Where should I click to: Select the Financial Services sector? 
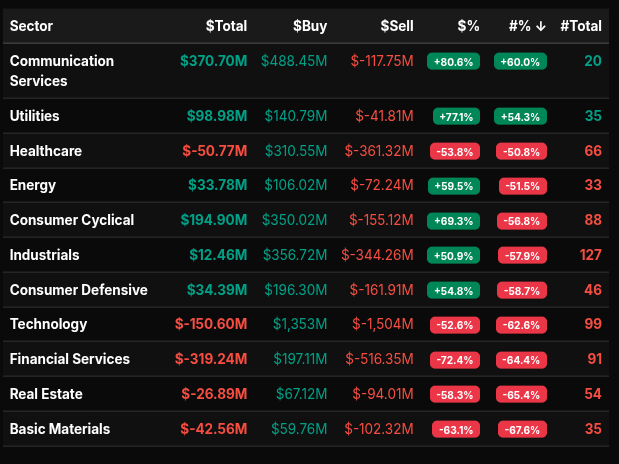coord(70,359)
